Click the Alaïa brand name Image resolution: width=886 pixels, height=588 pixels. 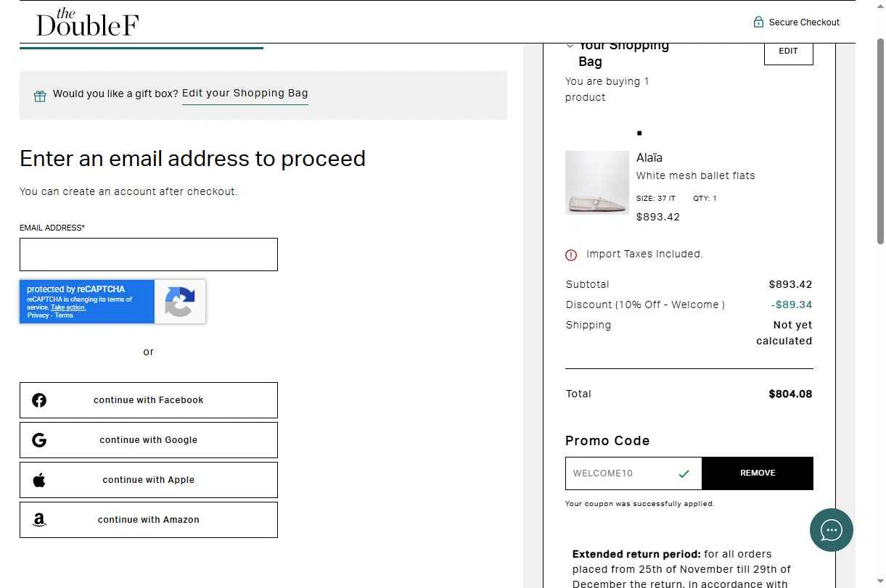(649, 157)
